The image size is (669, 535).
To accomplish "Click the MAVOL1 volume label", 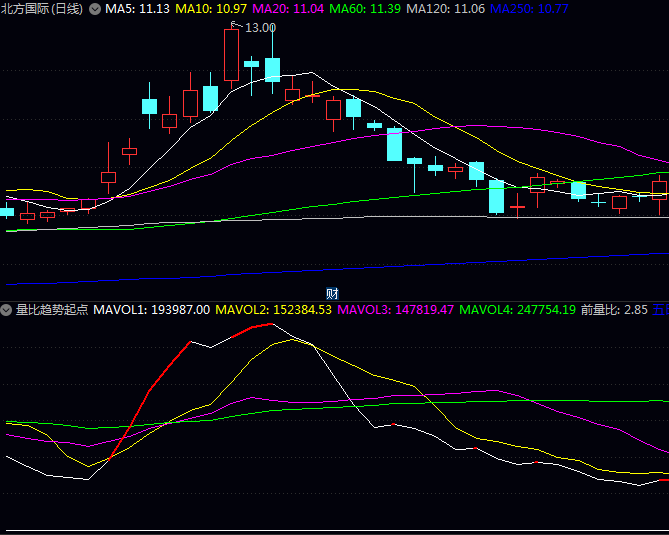I will pos(151,310).
